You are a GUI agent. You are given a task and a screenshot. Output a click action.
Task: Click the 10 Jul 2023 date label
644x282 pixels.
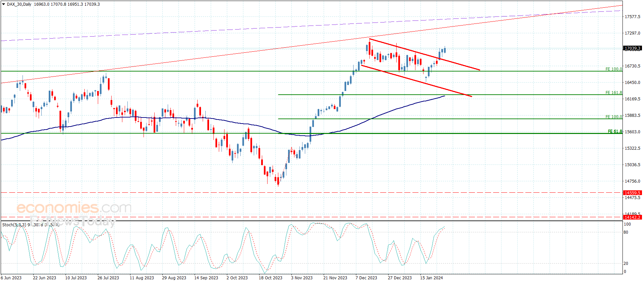(x=76, y=278)
